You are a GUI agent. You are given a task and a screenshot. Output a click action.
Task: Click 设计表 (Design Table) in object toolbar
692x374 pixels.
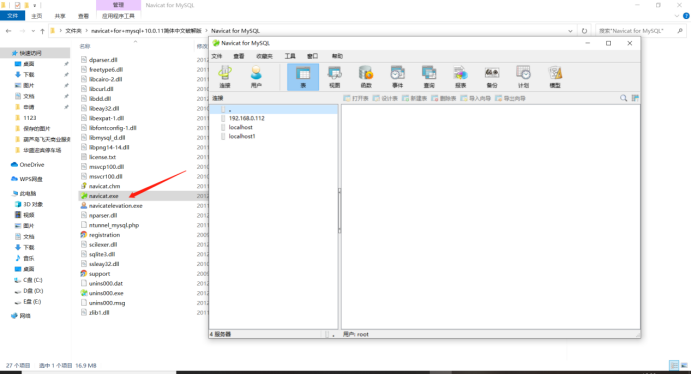(385, 98)
